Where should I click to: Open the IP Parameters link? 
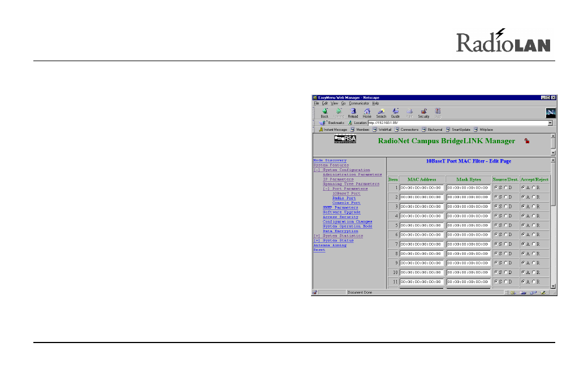pos(338,179)
